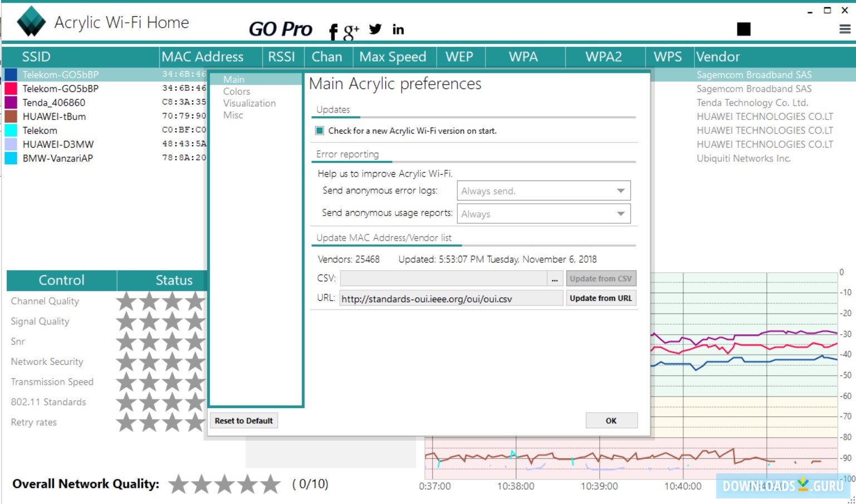Click the Ubiquiti Networks Inc. vendor cell

pyautogui.click(x=744, y=158)
